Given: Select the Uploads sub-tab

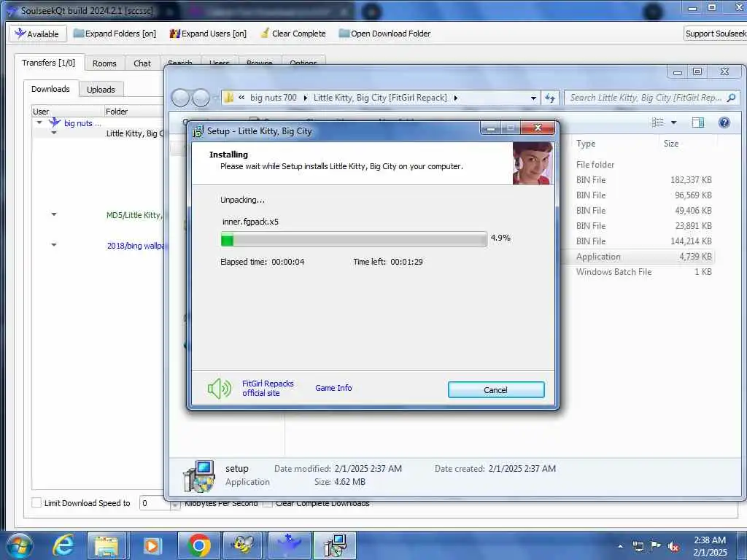Looking at the screenshot, I should point(101,90).
